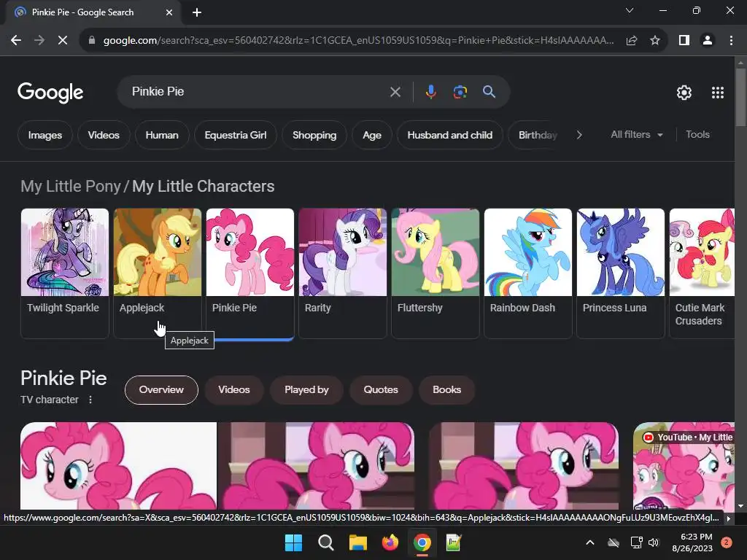Expand the All filters dropdown

click(636, 135)
